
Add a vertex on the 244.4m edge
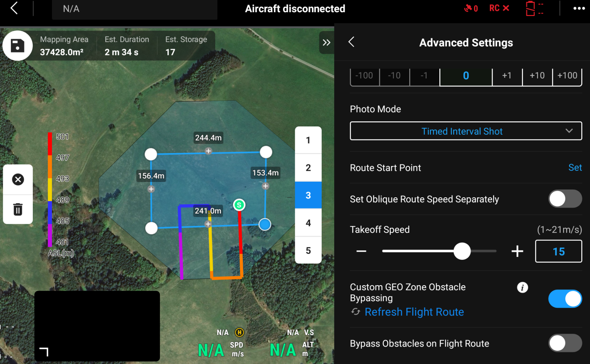click(208, 151)
